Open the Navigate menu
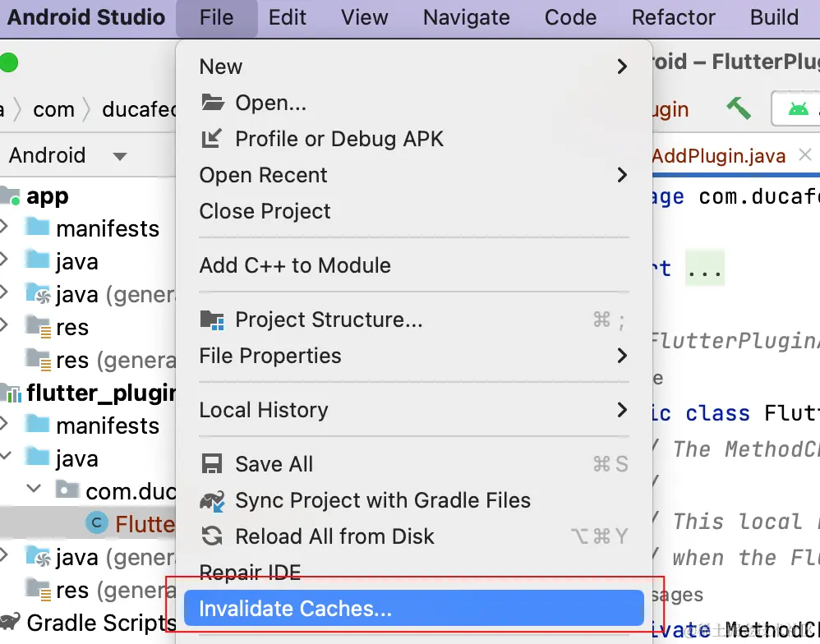The height and width of the screenshot is (644, 820). click(466, 18)
